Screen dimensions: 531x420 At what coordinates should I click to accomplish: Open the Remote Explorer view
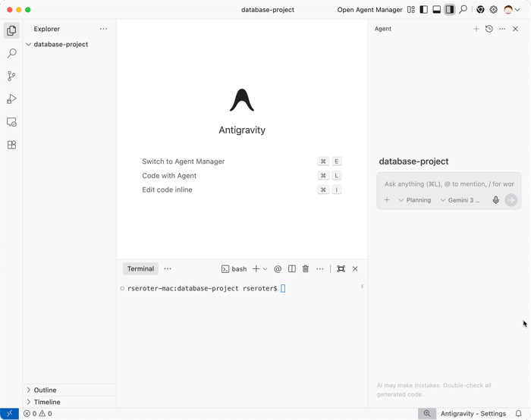click(x=11, y=122)
